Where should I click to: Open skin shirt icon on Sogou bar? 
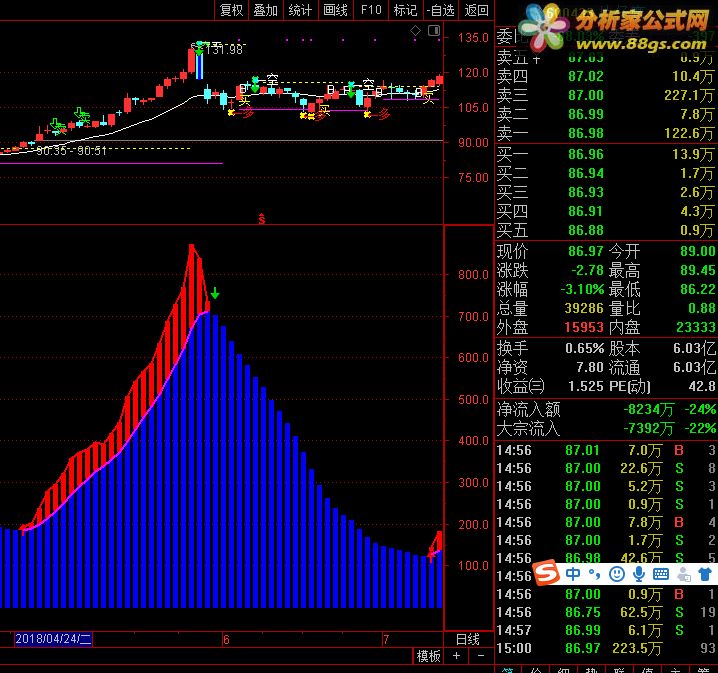[x=705, y=574]
